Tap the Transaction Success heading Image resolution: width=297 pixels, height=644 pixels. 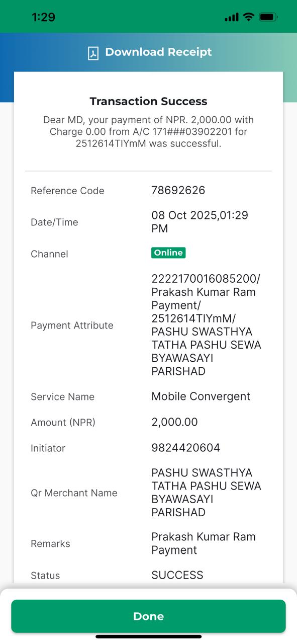[x=148, y=101]
